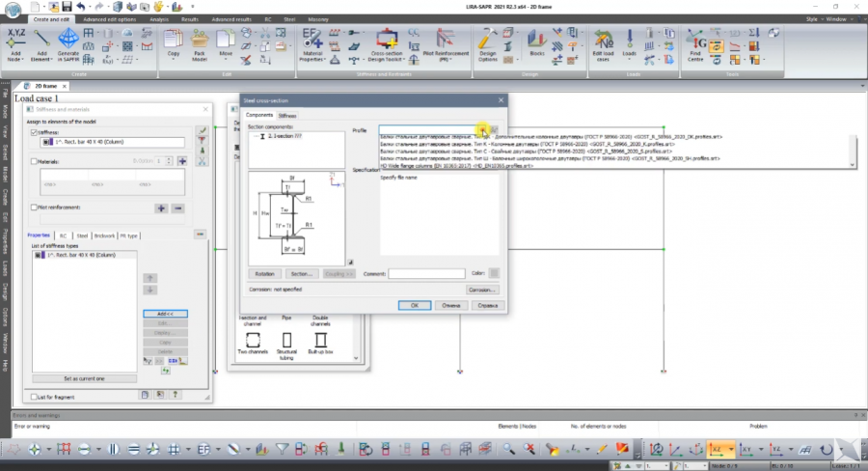Open the Analysis ribbon tab
The image size is (868, 471).
pyautogui.click(x=159, y=18)
